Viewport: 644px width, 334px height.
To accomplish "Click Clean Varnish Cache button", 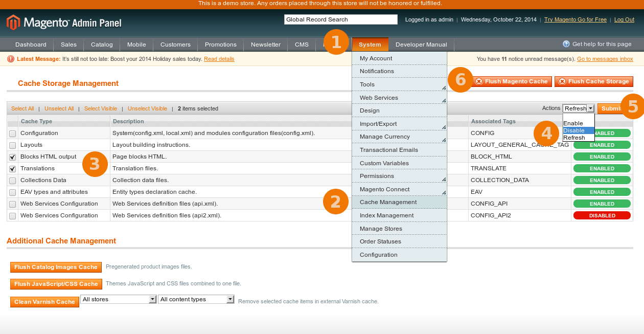I will (x=44, y=302).
